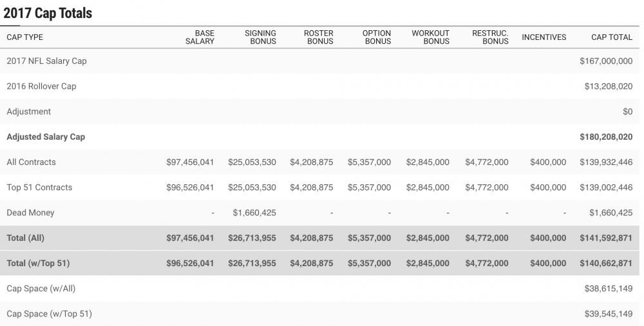This screenshot has width=644, height=326.
Task: Click the 2017 Cap Totals heading
Action: pos(48,13)
